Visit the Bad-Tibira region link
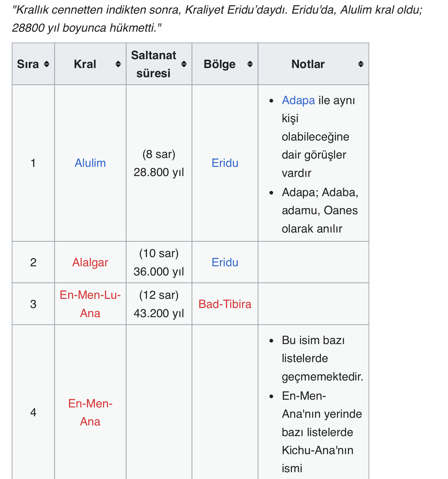 225,304
